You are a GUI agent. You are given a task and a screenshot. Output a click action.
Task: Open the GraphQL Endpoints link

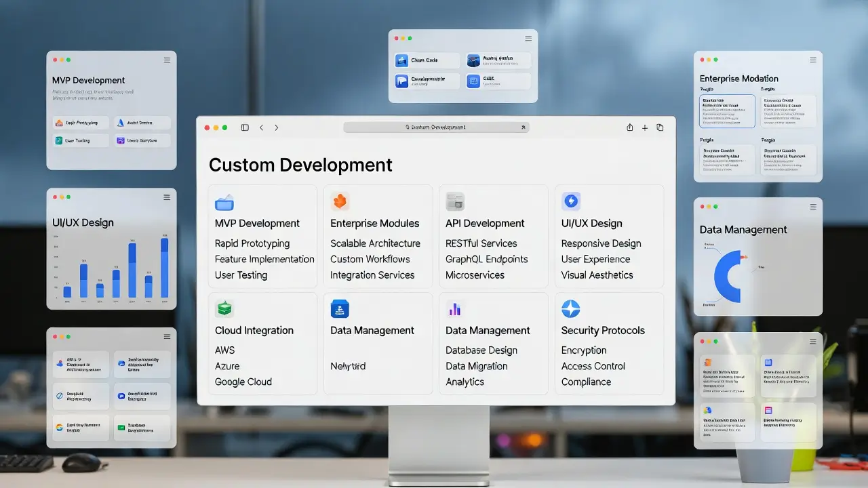tap(486, 259)
